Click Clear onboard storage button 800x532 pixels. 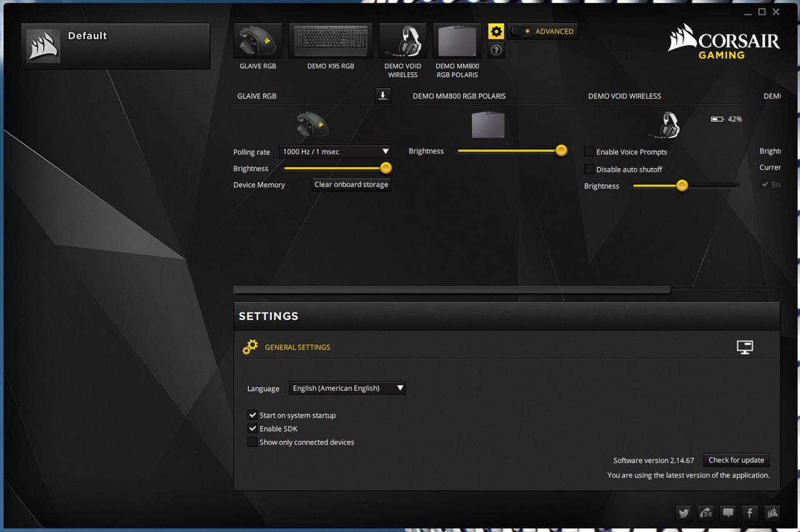[x=351, y=184]
